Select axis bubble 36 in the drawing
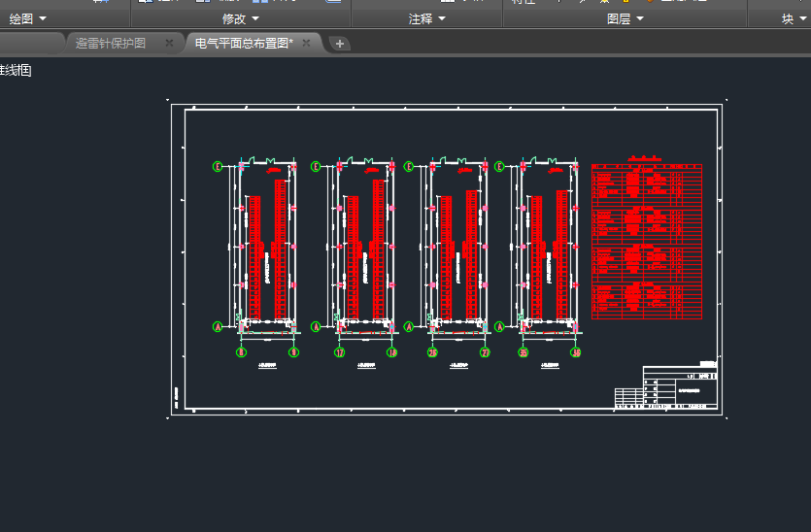Image resolution: width=811 pixels, height=532 pixels. [x=576, y=352]
